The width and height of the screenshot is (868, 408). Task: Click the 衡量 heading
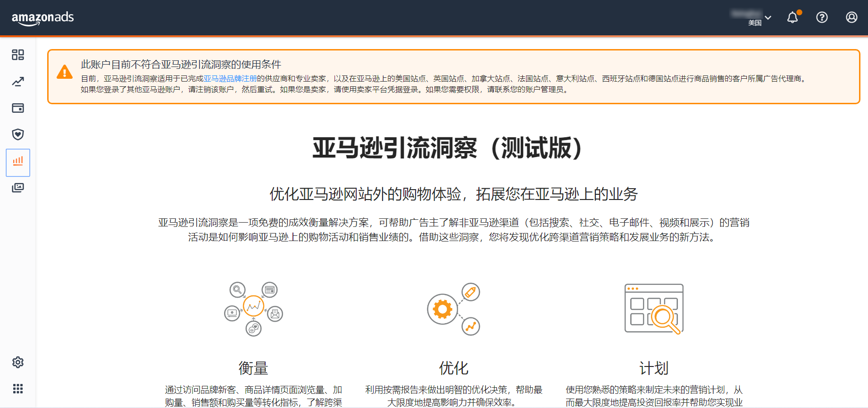pos(253,368)
